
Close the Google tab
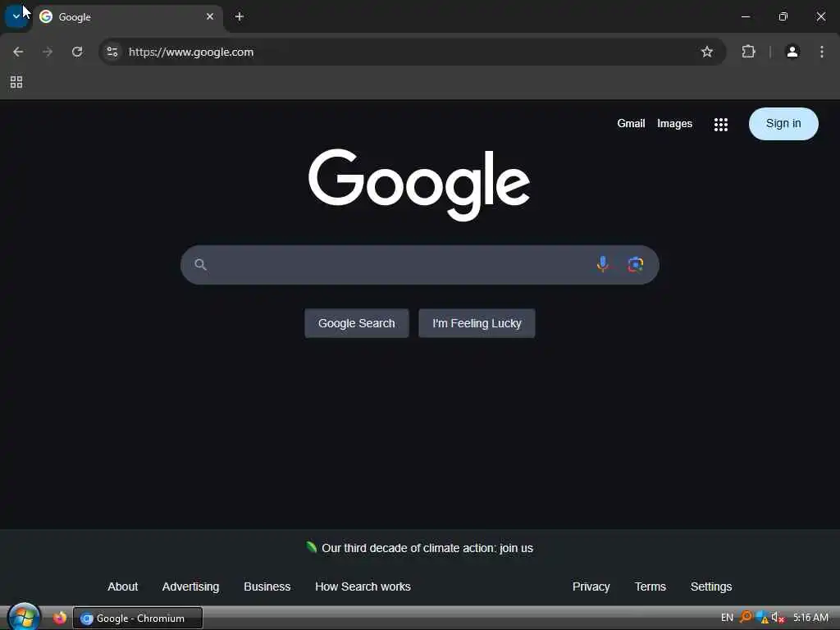[210, 16]
